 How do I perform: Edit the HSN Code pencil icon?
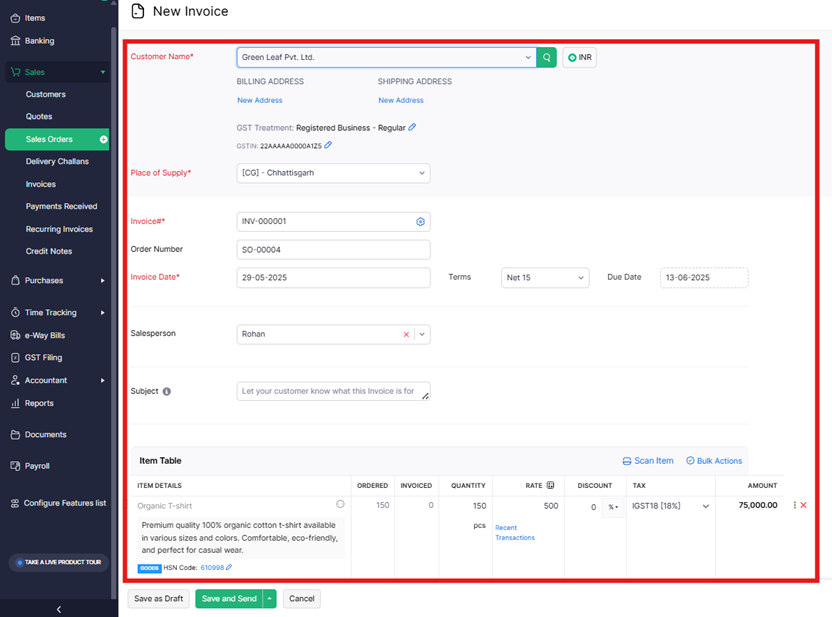tap(229, 568)
